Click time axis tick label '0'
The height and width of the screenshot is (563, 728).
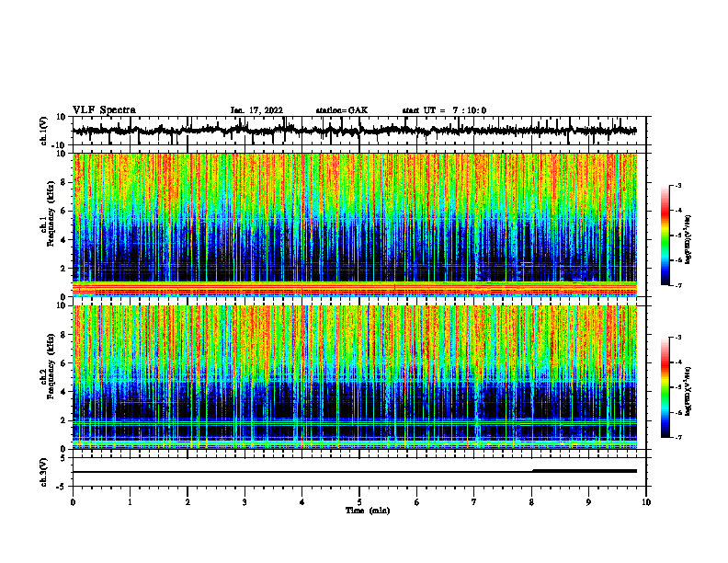[73, 502]
